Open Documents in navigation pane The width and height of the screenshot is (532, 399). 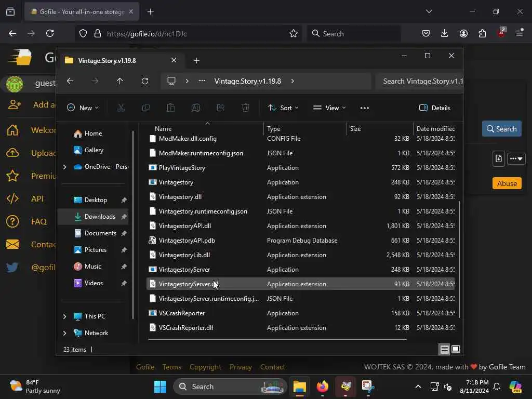tap(100, 233)
